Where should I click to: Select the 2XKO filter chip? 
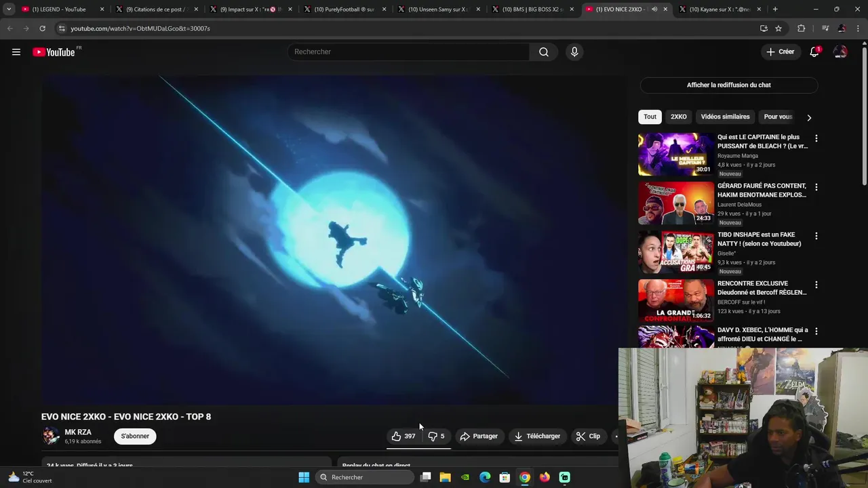[x=679, y=117]
